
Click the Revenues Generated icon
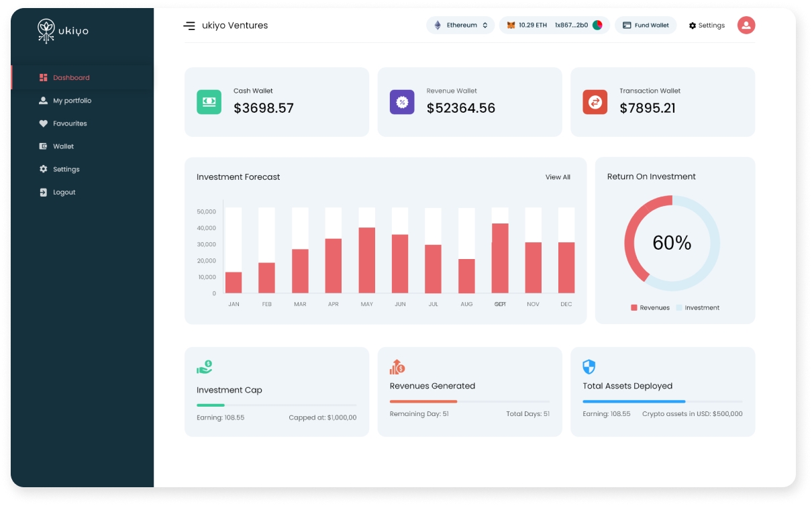pyautogui.click(x=397, y=366)
